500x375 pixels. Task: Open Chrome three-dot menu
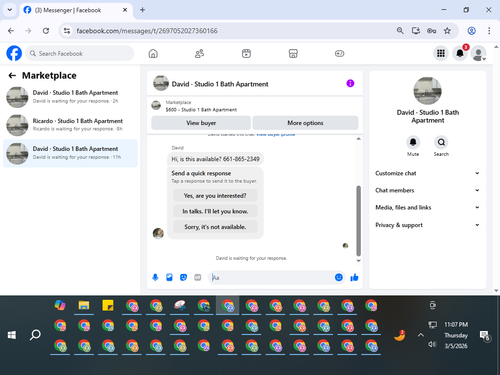(489, 31)
